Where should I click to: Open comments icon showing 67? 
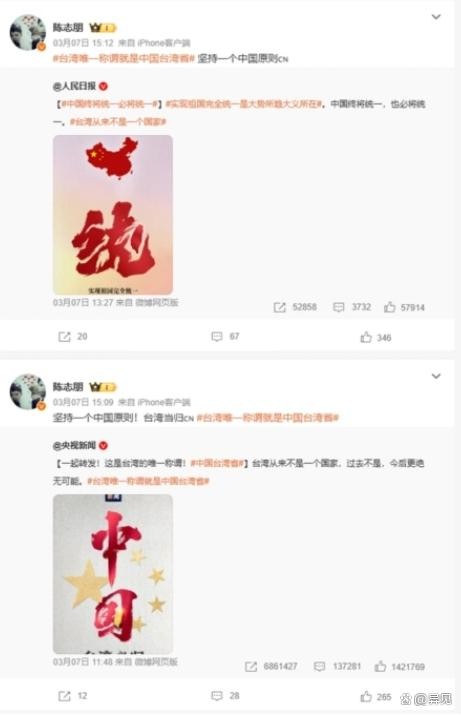[217, 337]
